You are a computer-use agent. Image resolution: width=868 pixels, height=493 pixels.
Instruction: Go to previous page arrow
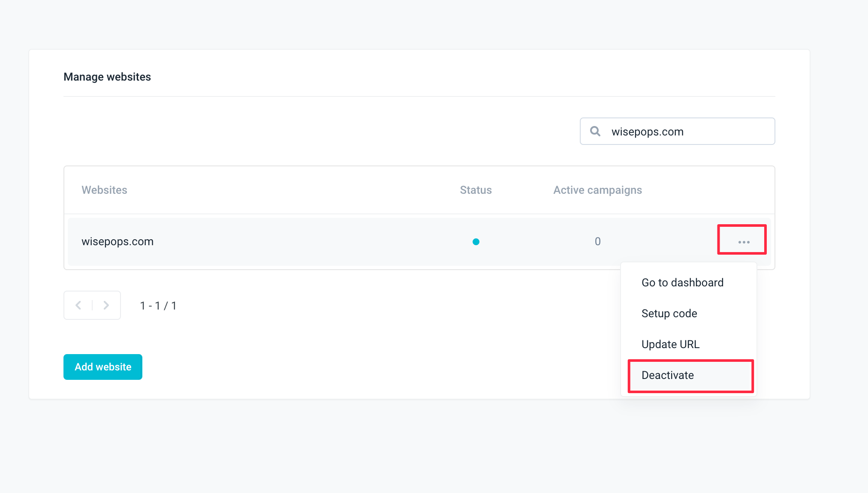click(78, 305)
